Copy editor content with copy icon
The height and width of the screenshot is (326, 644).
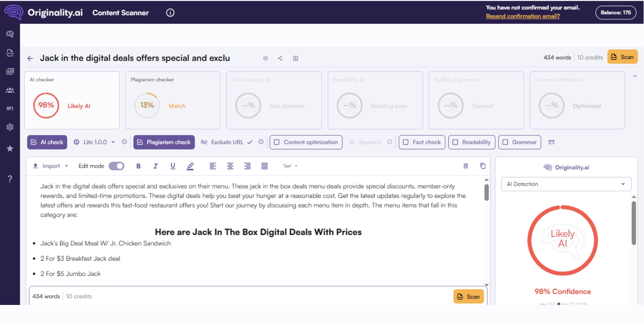483,166
